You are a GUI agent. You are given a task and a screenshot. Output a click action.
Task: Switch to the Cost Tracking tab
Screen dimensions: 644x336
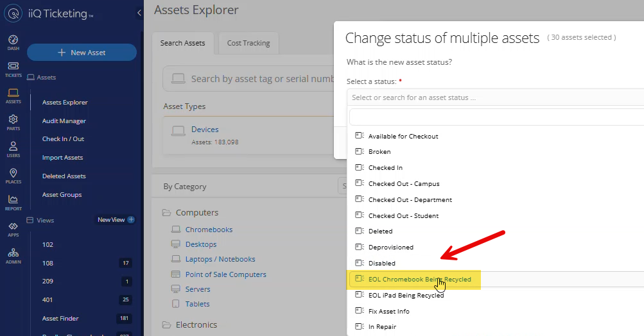click(248, 43)
